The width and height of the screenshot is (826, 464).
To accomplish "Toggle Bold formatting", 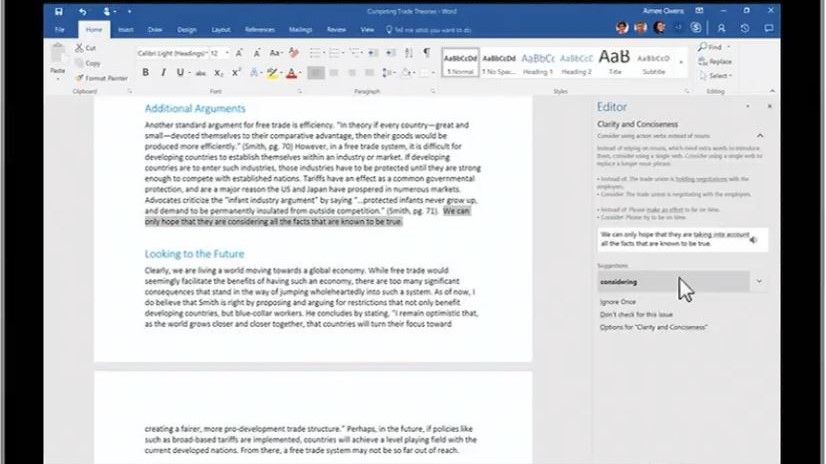I will point(145,73).
